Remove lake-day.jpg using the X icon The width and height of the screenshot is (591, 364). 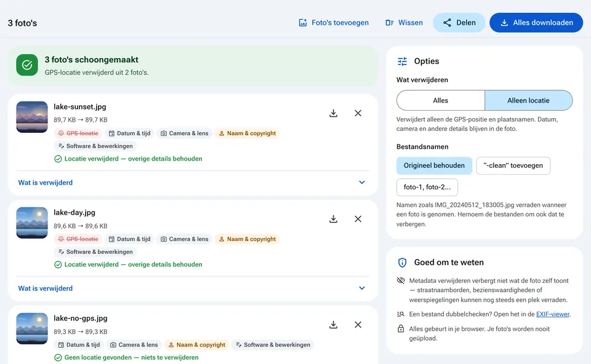(358, 219)
